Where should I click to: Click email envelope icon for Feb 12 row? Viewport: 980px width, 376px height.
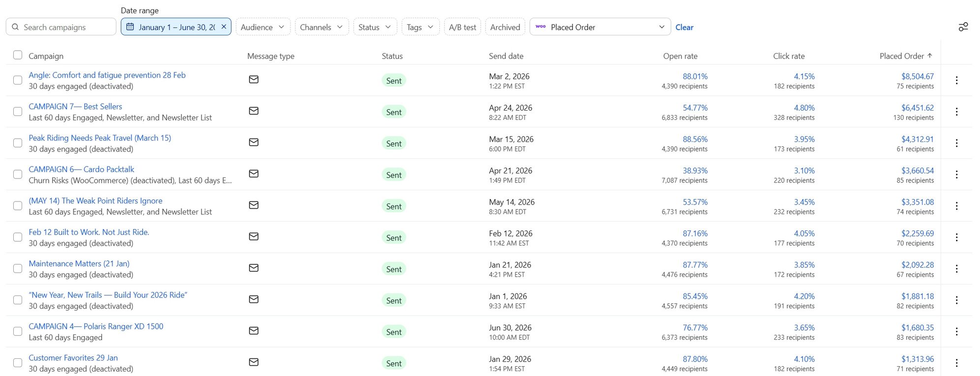pyautogui.click(x=254, y=237)
